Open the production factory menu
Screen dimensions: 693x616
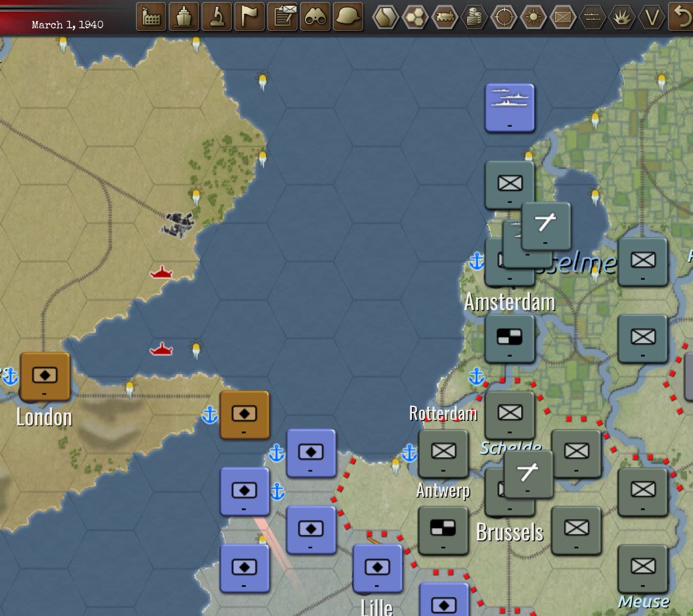[151, 17]
